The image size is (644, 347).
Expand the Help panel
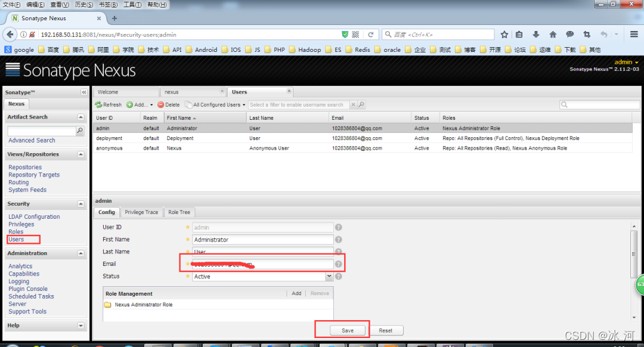coord(81,326)
